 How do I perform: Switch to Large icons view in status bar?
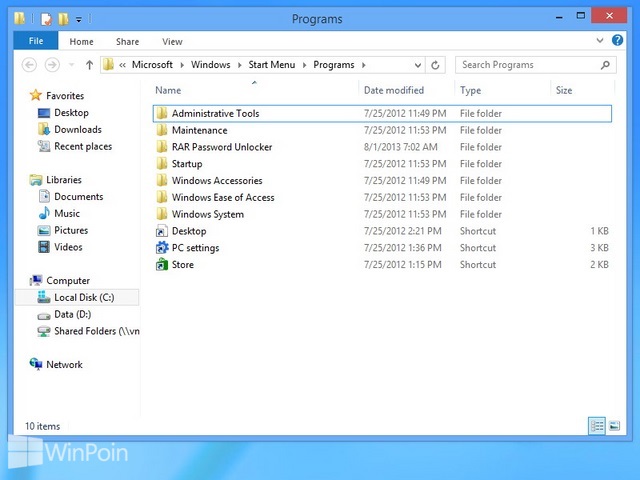[x=614, y=426]
